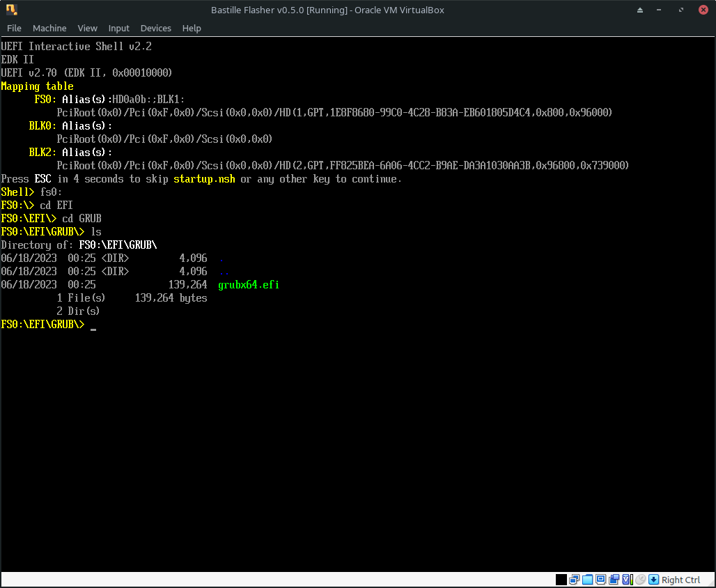The image size is (716, 588).
Task: Click the network adapter status icon
Action: 575,580
